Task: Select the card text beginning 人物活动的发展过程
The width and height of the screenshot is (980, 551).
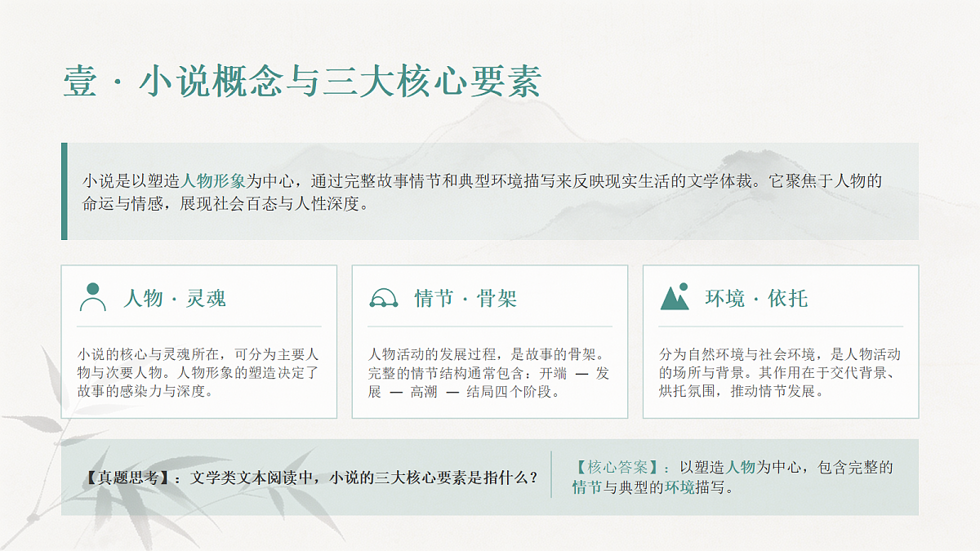Action: 489,373
